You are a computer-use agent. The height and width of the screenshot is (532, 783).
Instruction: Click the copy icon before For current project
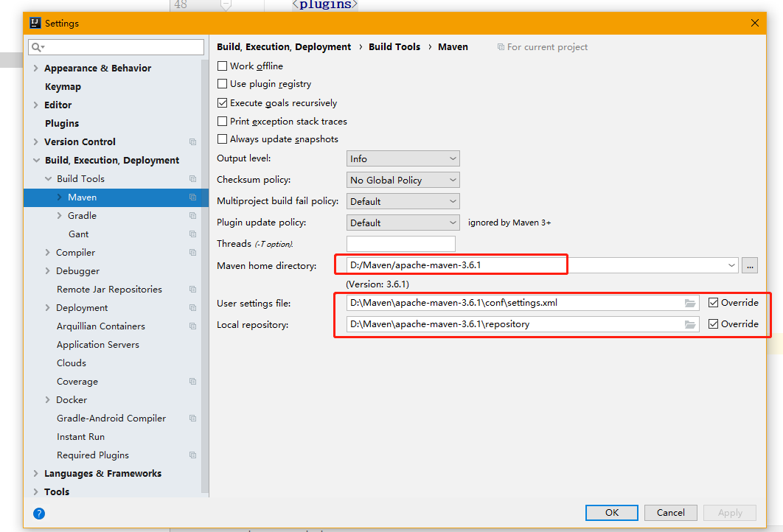pos(501,47)
